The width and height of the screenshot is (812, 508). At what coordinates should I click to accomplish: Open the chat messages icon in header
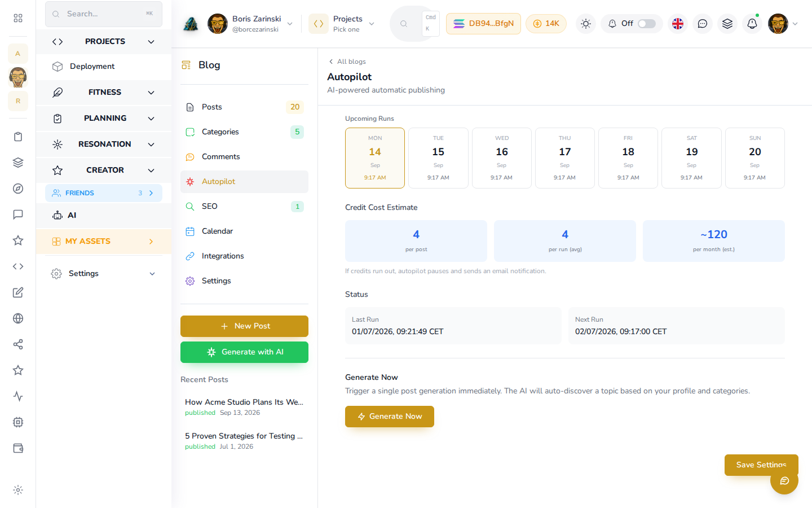703,24
